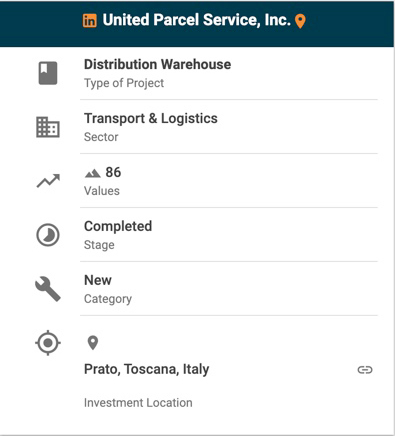Click the mountain icon next to 86
The height and width of the screenshot is (436, 395).
point(93,173)
